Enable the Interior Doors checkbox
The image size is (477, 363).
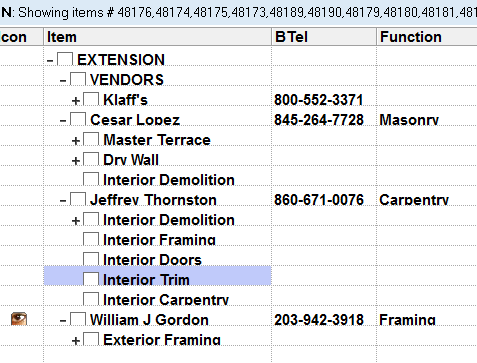91,259
